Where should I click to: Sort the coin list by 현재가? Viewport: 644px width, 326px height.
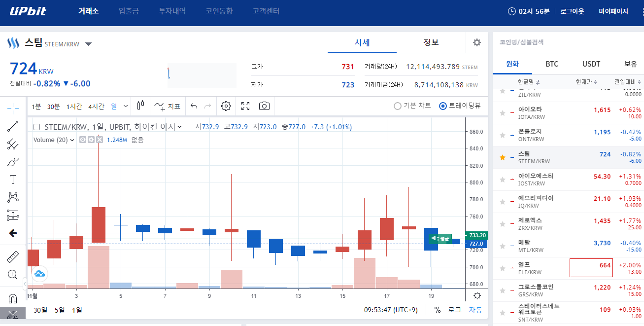pyautogui.click(x=586, y=82)
